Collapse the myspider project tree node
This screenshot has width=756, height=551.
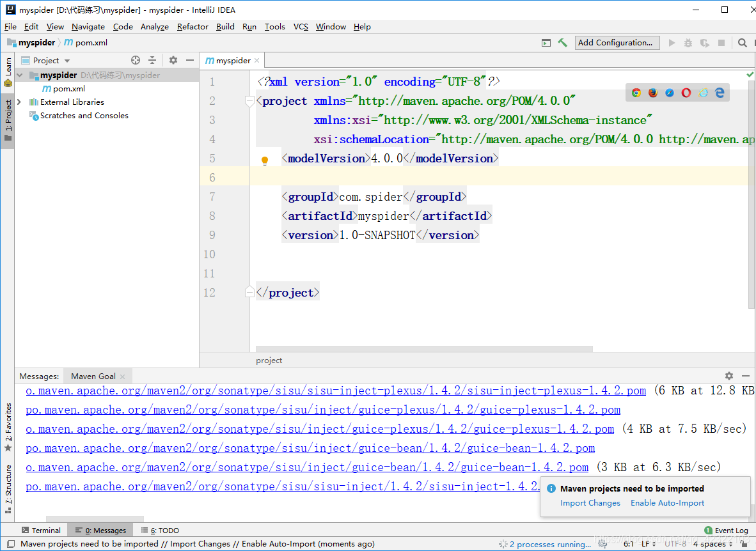[20, 75]
